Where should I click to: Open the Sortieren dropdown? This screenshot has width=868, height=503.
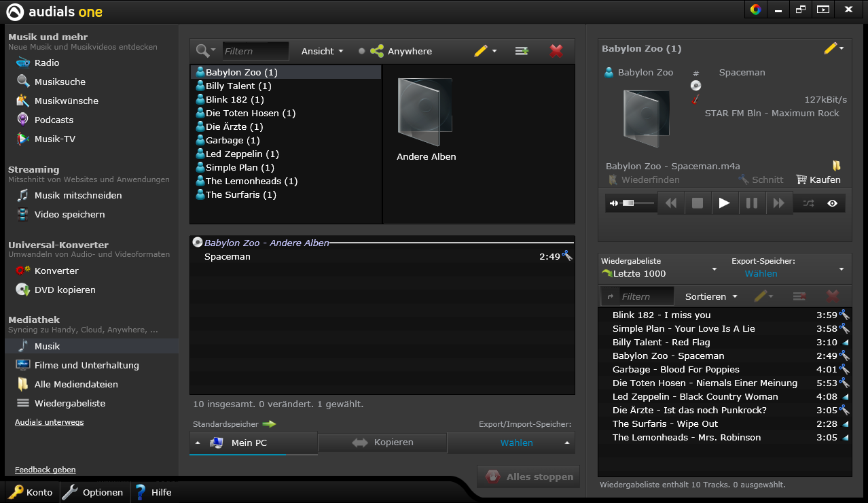coord(711,296)
